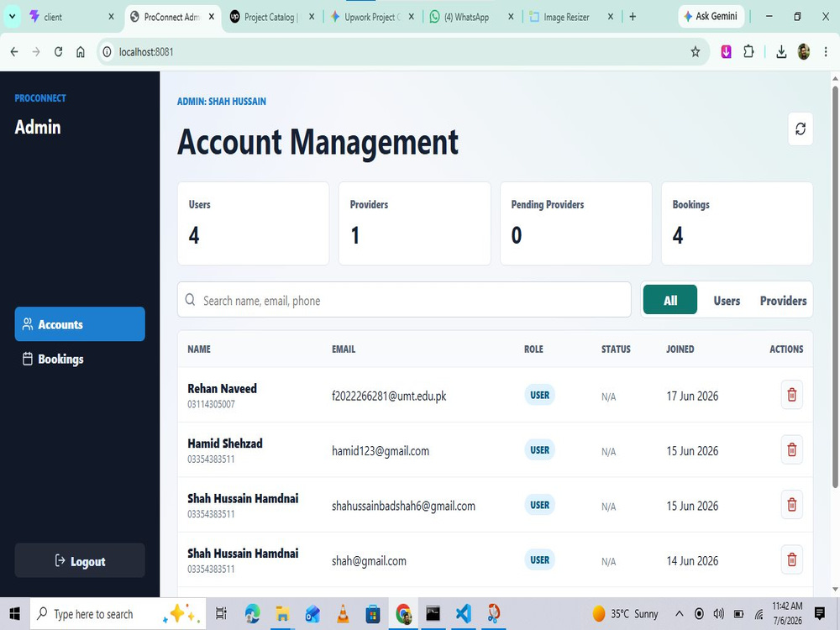The height and width of the screenshot is (630, 840).
Task: Log out of the admin panel
Action: (x=80, y=561)
